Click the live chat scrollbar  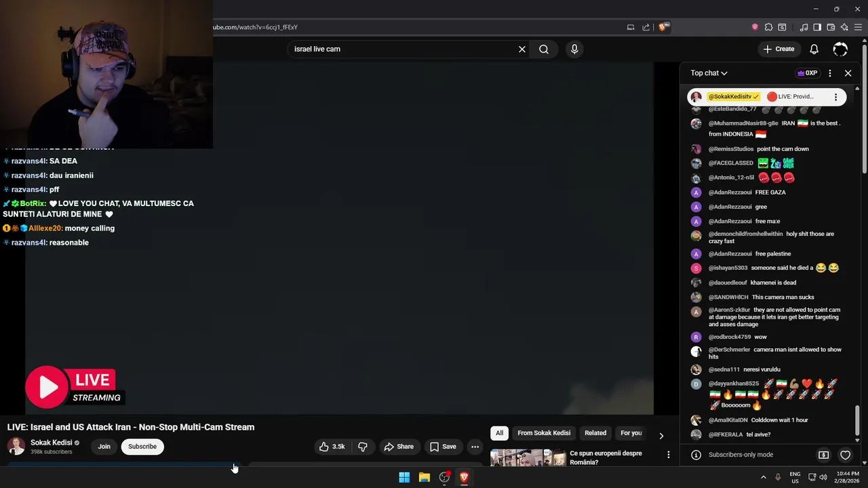click(x=857, y=420)
